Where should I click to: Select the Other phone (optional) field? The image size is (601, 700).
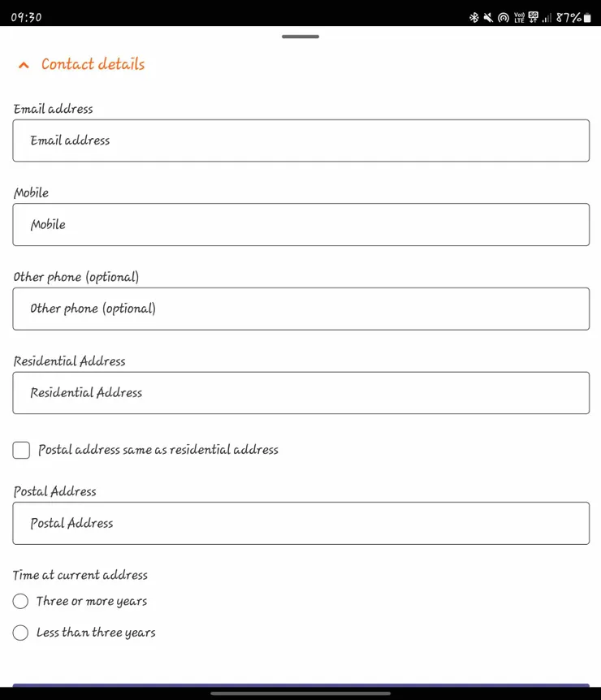[300, 309]
